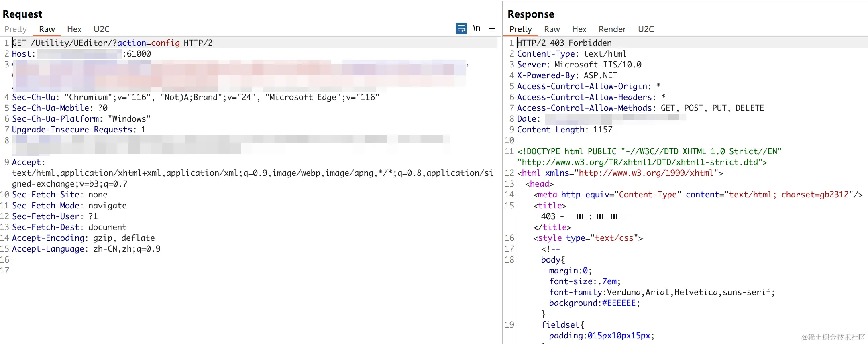Screen dimensions: 868x344
Task: Switch Response view to Raw tab
Action: coord(552,29)
